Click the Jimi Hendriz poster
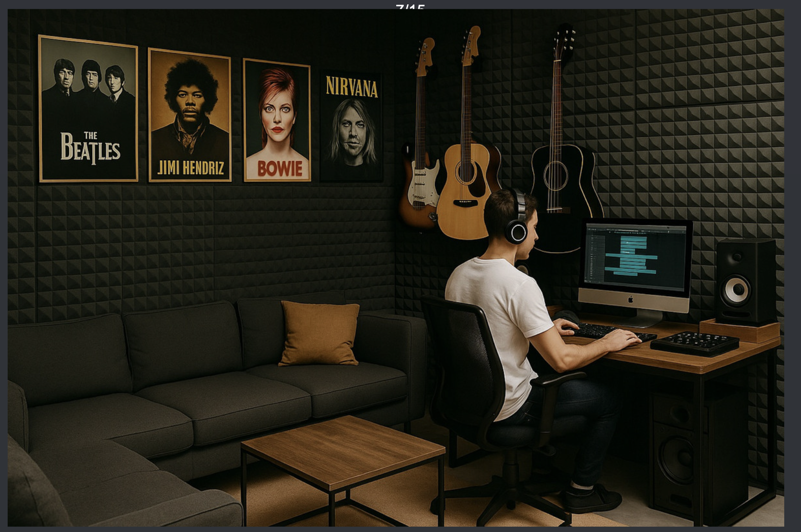Image resolution: width=801 pixels, height=532 pixels. [190, 115]
